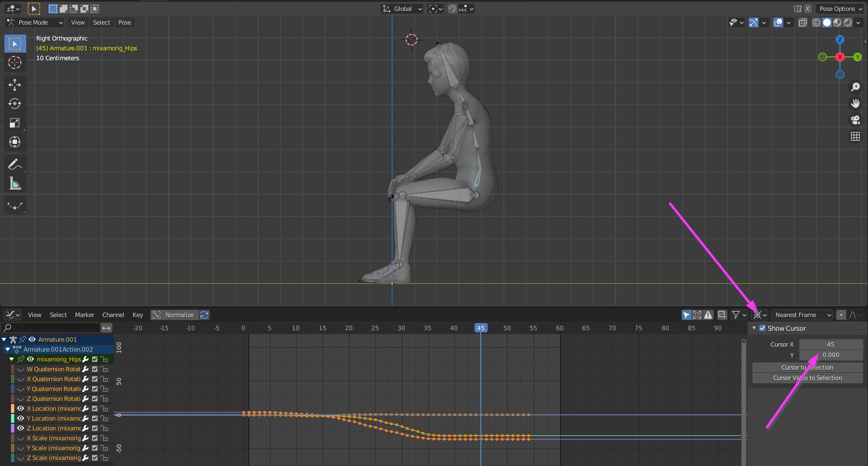The width and height of the screenshot is (868, 466).
Task: Toggle only show selected arrow button
Action: point(686,315)
